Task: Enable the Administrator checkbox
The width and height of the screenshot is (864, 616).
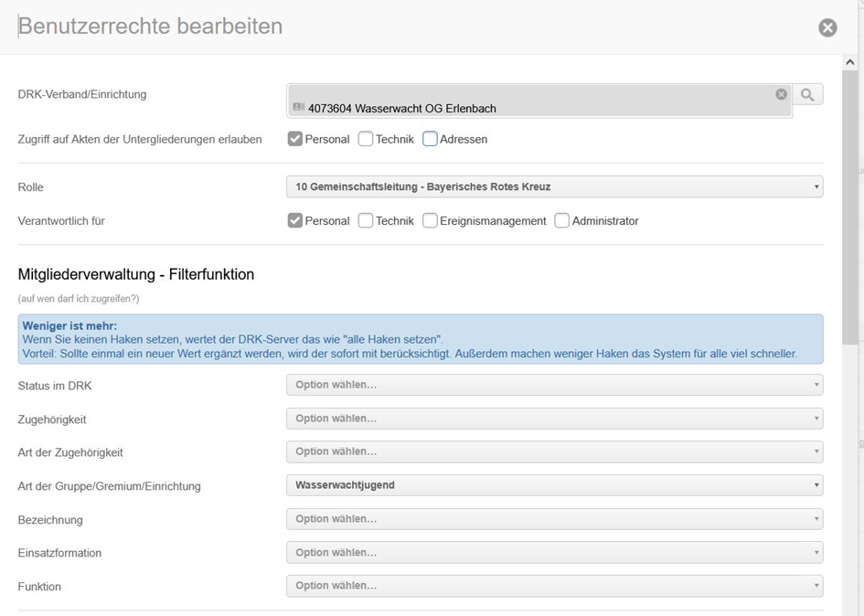Action: (x=562, y=221)
